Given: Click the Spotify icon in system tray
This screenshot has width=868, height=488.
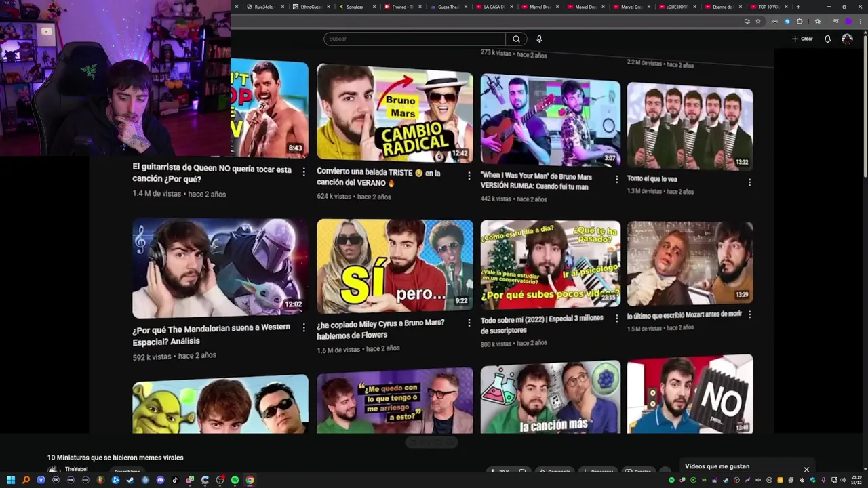Looking at the screenshot, I should pyautogui.click(x=672, y=480).
